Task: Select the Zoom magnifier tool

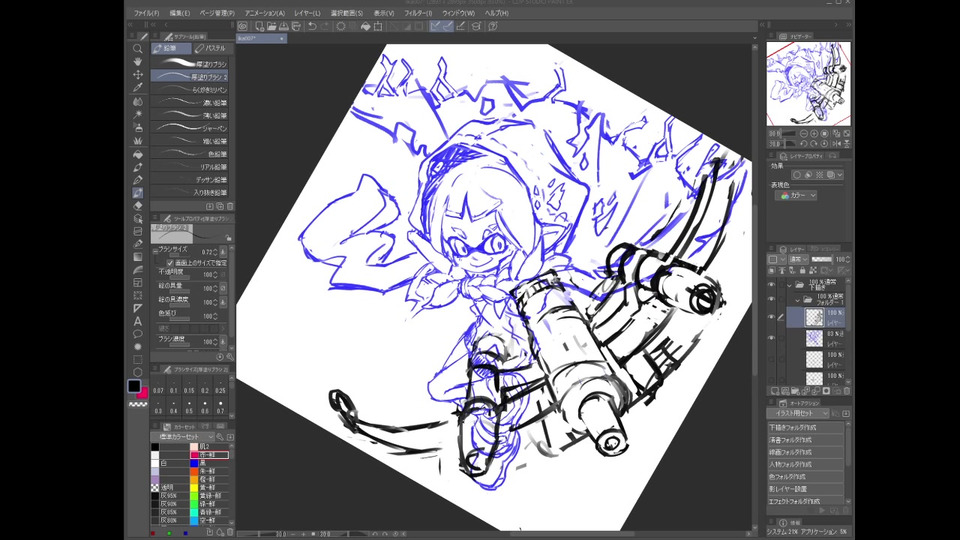Action: tap(138, 49)
